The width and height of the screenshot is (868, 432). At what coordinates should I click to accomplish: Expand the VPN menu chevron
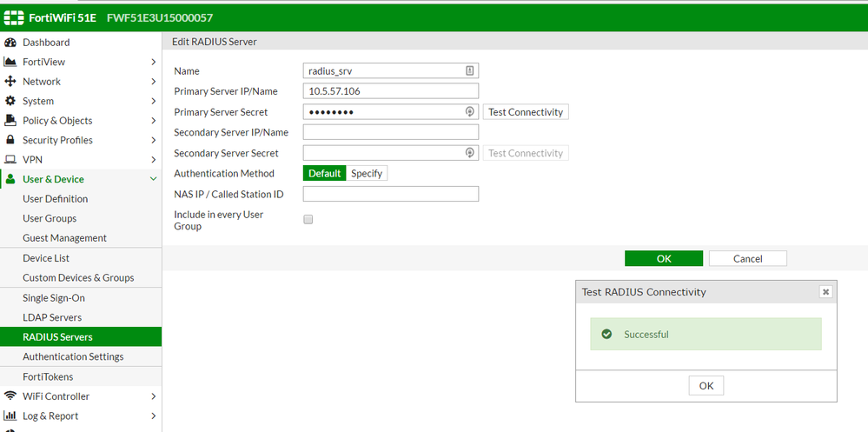click(153, 160)
